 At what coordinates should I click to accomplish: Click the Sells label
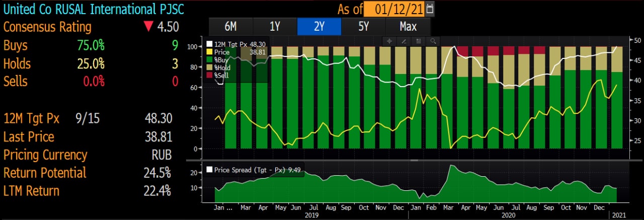pyautogui.click(x=15, y=82)
